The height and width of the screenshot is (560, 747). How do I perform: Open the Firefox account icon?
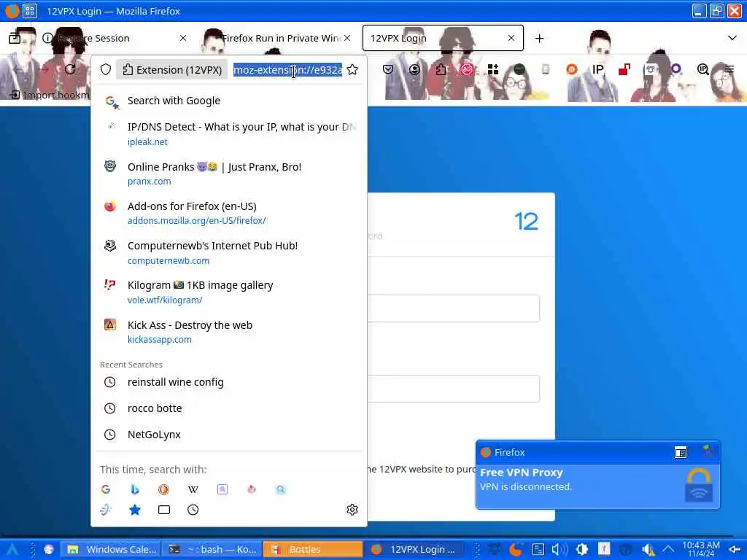pyautogui.click(x=414, y=69)
